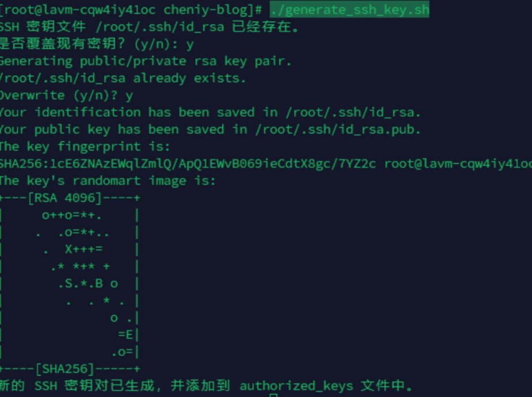Click the SHA256 fingerprint hash string
This screenshot has height=397, width=532.
(x=188, y=164)
